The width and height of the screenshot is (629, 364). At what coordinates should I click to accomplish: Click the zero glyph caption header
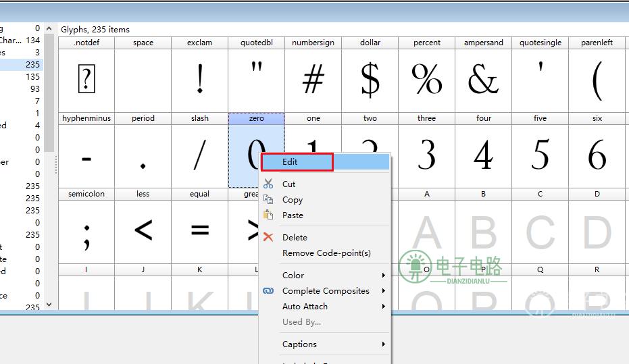point(256,118)
